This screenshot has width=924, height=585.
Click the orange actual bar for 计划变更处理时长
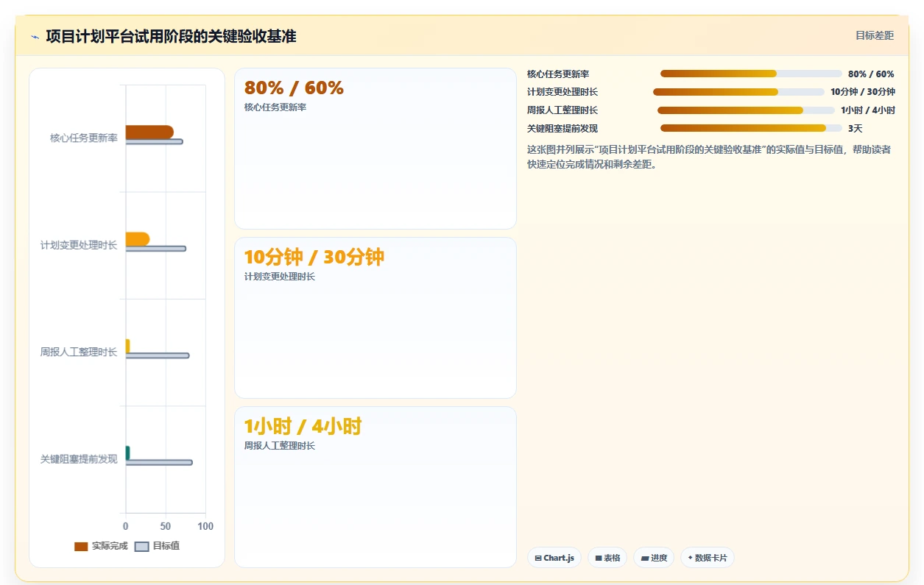(x=138, y=238)
